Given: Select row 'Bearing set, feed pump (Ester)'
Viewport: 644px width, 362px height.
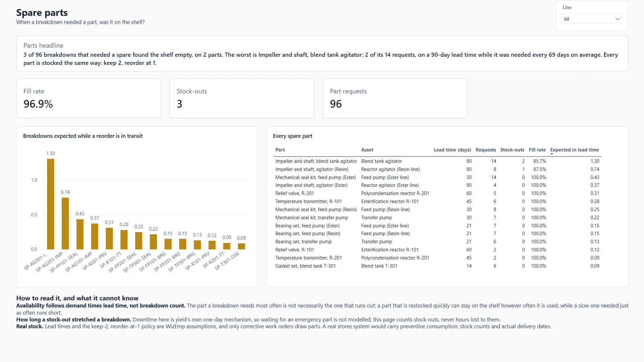Looking at the screenshot, I should pyautogui.click(x=437, y=226).
